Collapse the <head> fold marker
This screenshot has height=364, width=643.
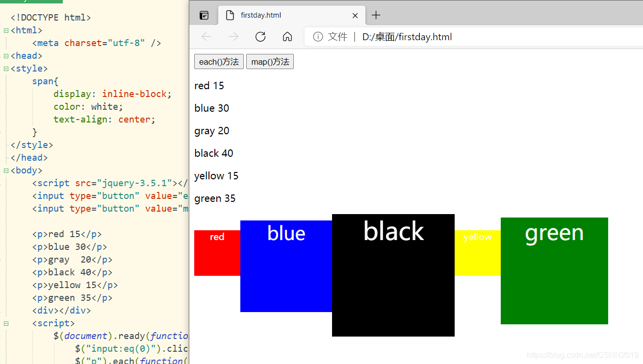pyautogui.click(x=6, y=56)
